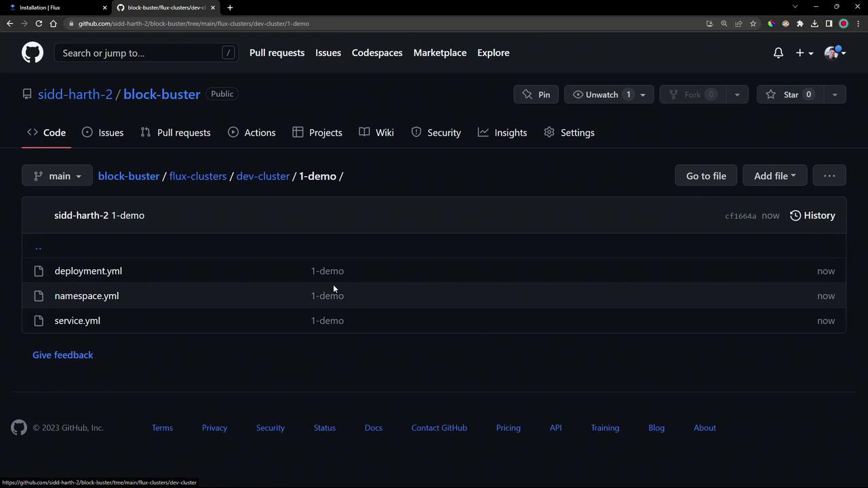Click the colorful pinwheel extension icon
This screenshot has height=488, width=868.
click(771, 24)
